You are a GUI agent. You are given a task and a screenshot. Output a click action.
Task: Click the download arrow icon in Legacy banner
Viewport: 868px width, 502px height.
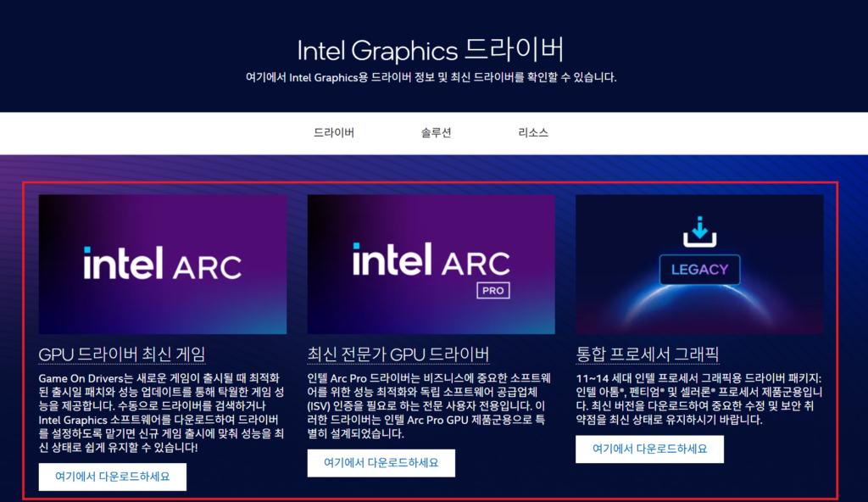699,229
